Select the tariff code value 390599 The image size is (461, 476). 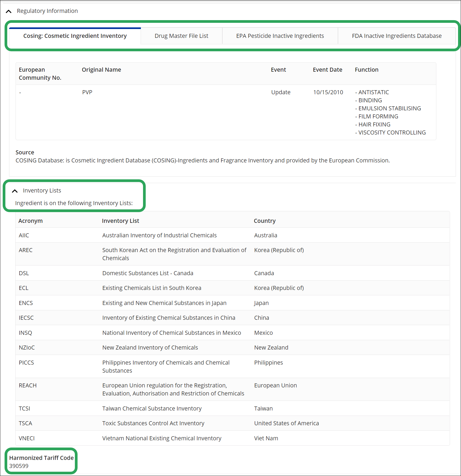19,466
